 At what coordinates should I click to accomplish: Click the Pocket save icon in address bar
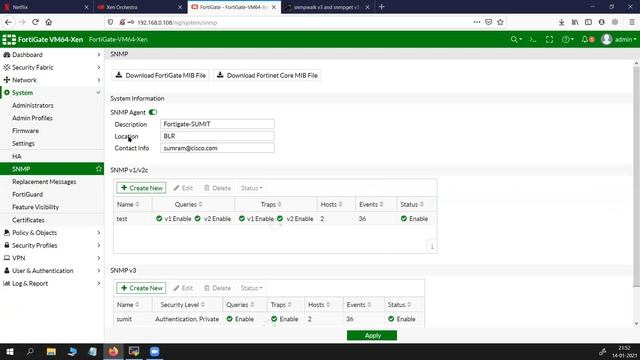[x=489, y=22]
